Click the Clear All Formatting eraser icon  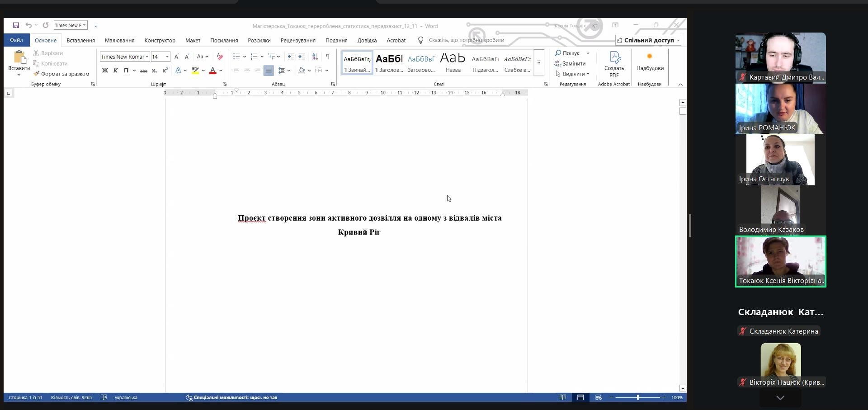pyautogui.click(x=220, y=57)
